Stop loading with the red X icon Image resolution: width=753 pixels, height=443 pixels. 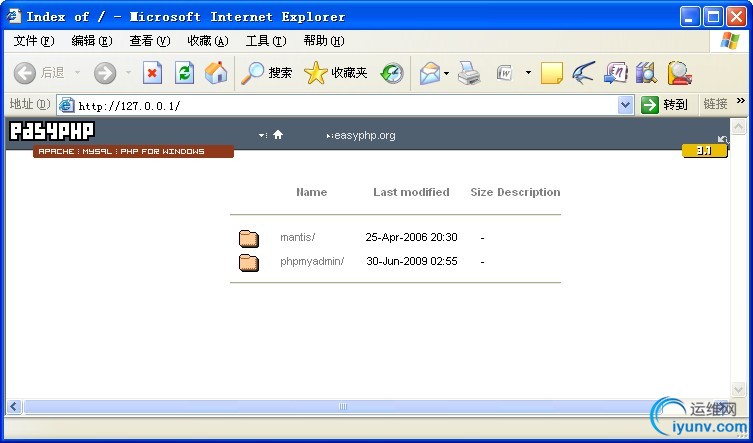click(152, 74)
